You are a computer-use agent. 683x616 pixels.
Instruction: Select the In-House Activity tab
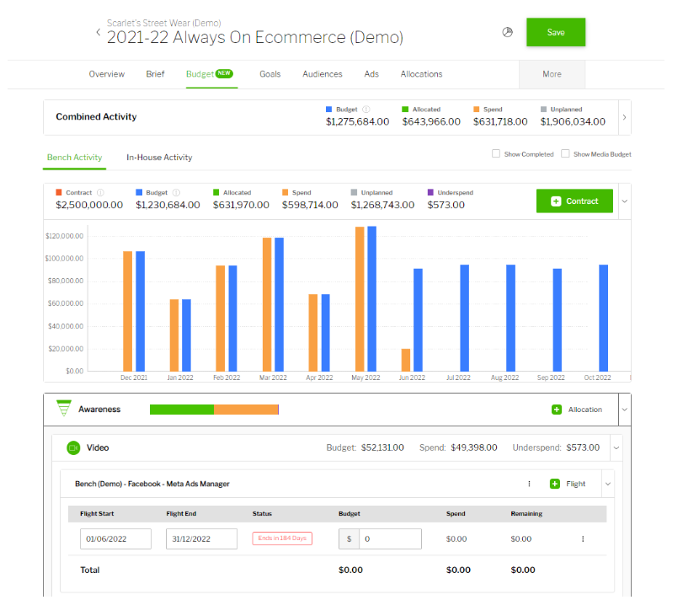[x=159, y=158]
